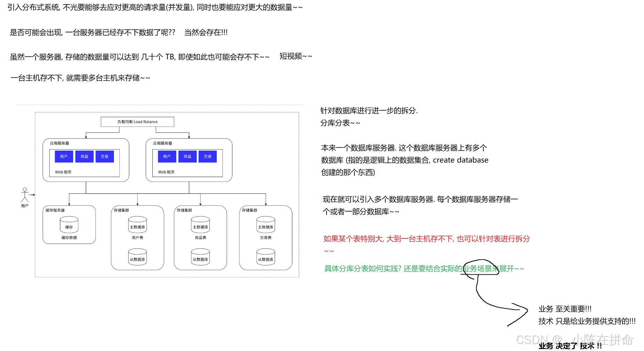This screenshot has width=644, height=351.
Task: Click the blue 用户 block in right app server
Action: (167, 157)
